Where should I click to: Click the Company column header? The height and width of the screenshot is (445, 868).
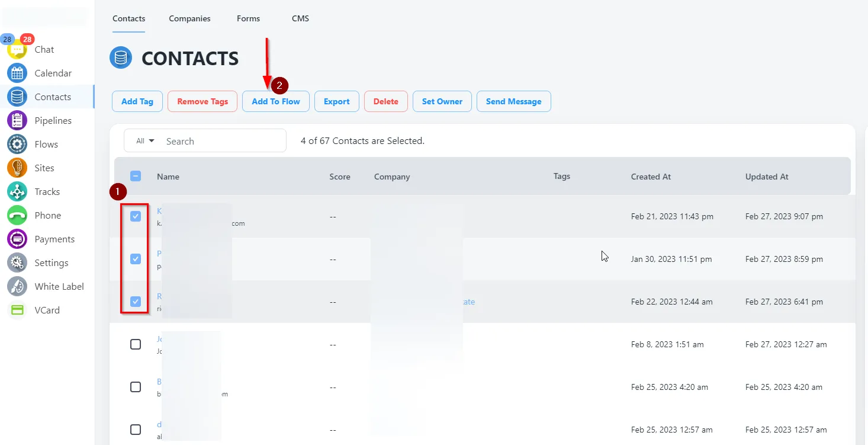click(x=392, y=177)
